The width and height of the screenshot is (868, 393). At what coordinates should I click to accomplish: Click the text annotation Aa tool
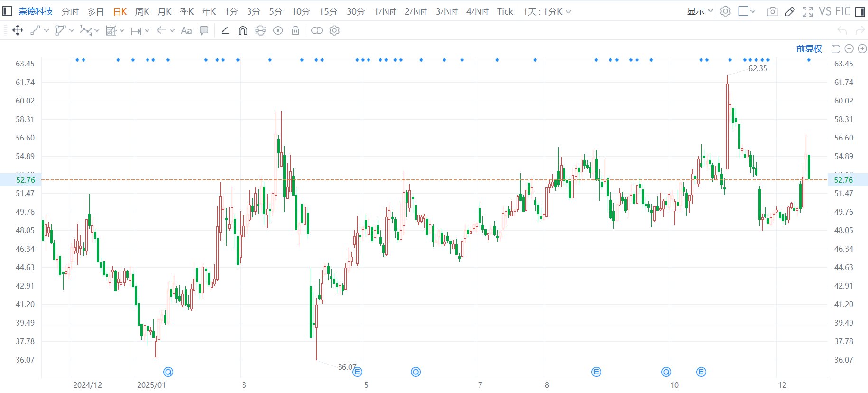pos(186,31)
